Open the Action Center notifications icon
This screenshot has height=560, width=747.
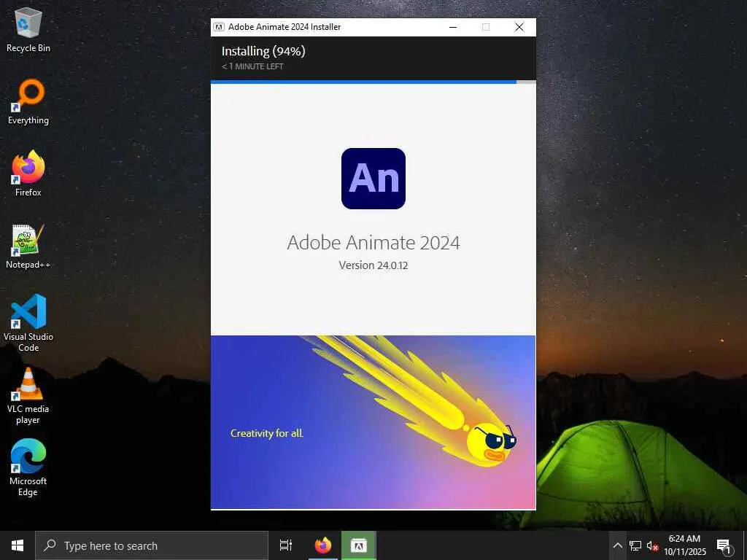(x=724, y=545)
